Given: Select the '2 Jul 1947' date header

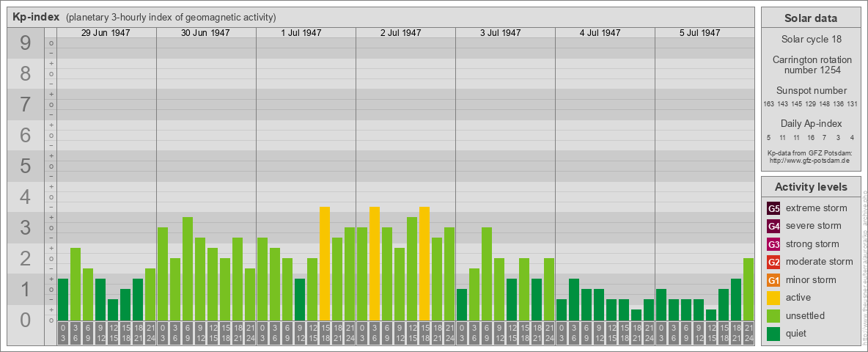Looking at the screenshot, I should (x=401, y=33).
